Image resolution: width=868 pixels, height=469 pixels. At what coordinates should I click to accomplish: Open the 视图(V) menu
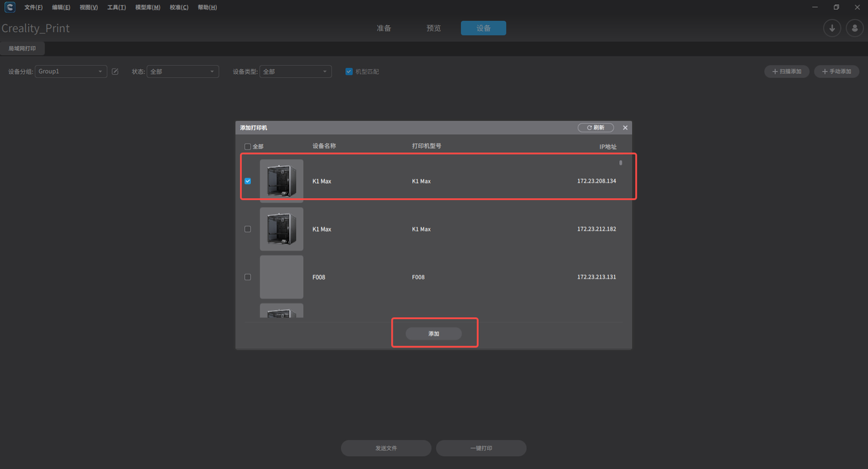point(89,7)
